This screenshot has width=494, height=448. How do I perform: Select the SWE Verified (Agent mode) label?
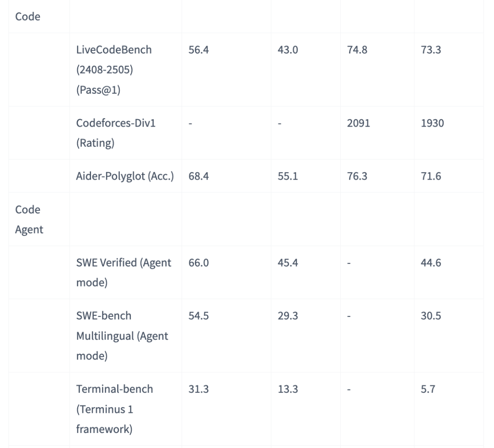(123, 272)
